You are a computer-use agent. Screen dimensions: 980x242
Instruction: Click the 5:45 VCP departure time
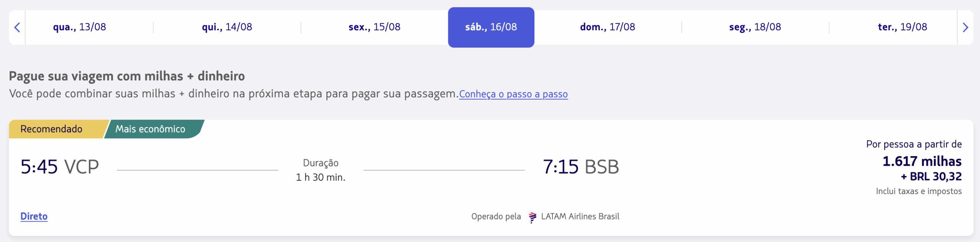coord(60,167)
